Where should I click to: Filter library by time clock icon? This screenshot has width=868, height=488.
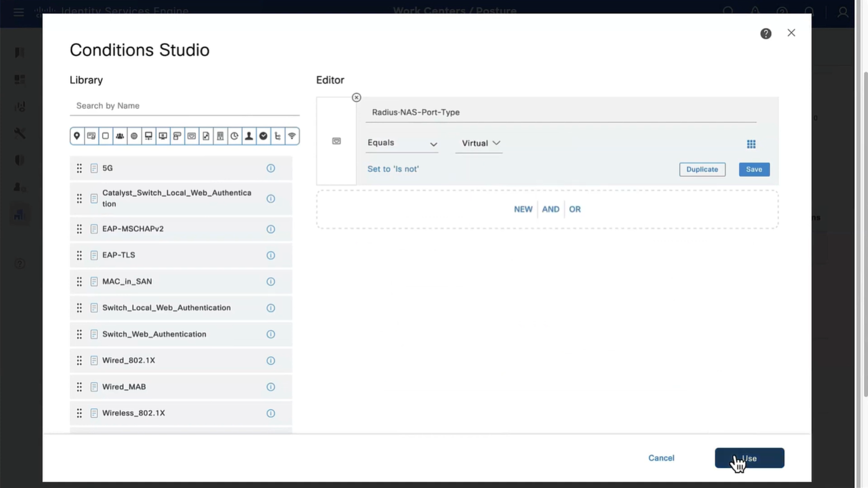[x=234, y=136]
